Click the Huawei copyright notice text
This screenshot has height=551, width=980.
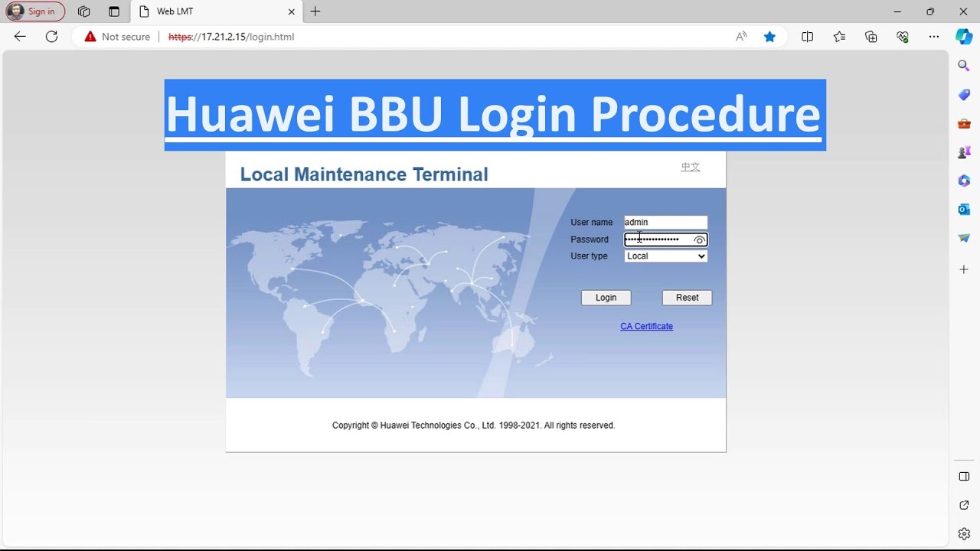click(x=473, y=425)
